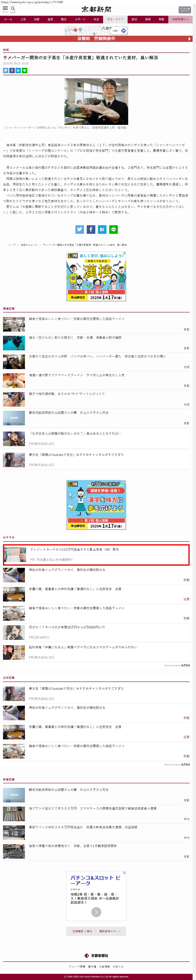Share on Twitter using top icon
196x980 pixels.
[x=6, y=70]
